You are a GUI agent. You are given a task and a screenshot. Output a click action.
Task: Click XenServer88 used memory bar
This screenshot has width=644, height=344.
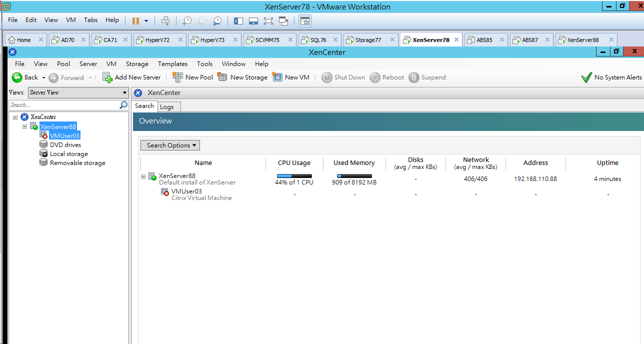click(354, 176)
